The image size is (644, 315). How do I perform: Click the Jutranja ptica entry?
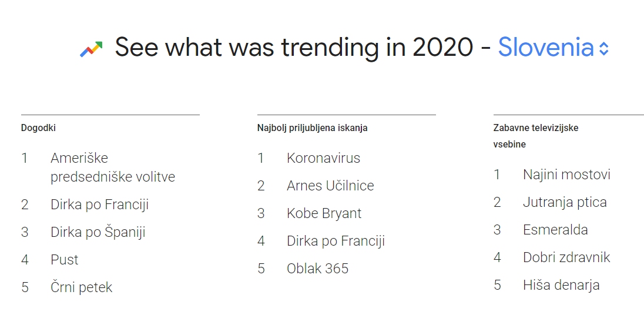(x=565, y=203)
